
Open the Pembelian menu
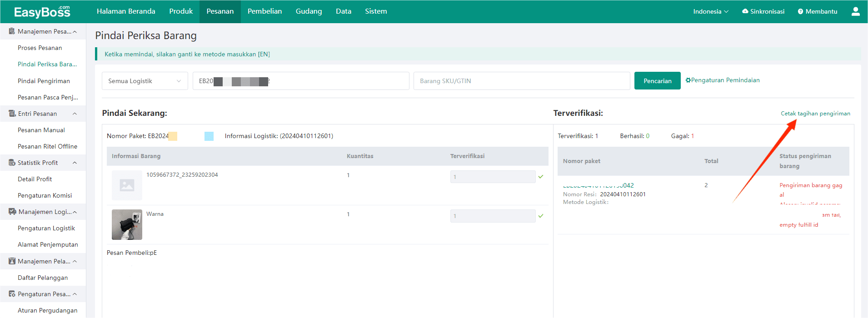pyautogui.click(x=264, y=11)
